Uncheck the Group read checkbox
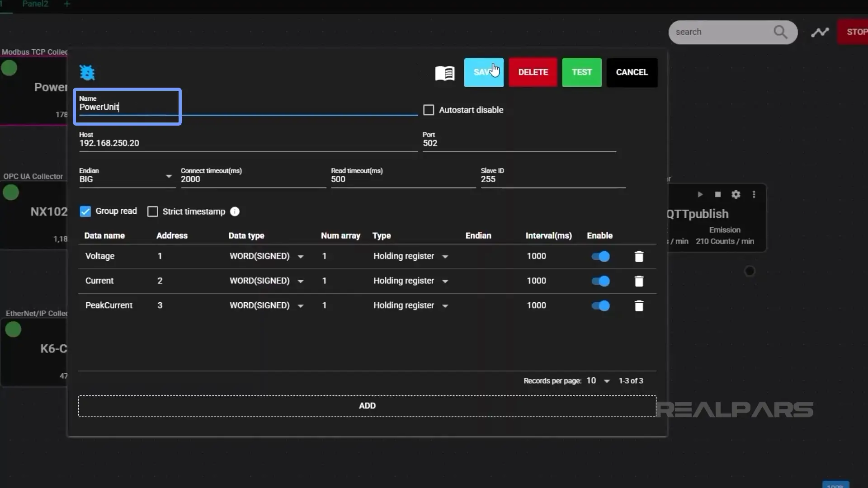This screenshot has width=868, height=488. pyautogui.click(x=85, y=211)
